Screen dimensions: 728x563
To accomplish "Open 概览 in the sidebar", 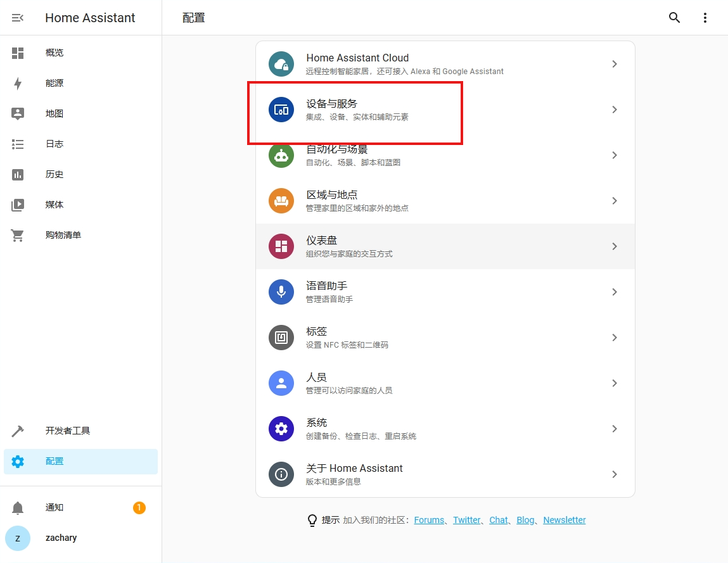I will 54,53.
